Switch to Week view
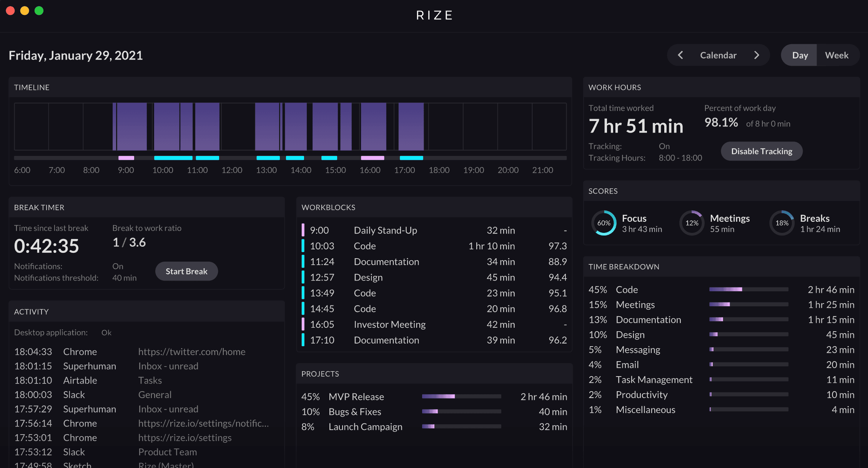Viewport: 868px width, 468px height. pyautogui.click(x=837, y=55)
